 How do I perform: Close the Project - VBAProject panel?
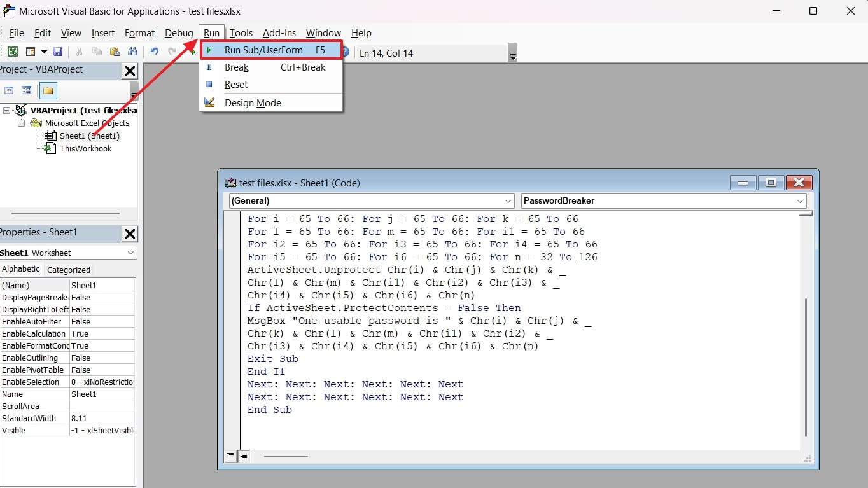pos(130,71)
